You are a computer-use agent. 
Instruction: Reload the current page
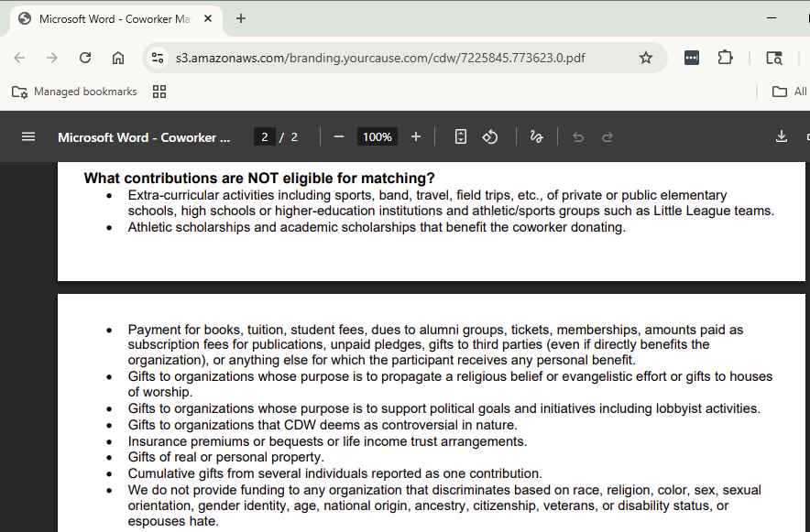85,58
